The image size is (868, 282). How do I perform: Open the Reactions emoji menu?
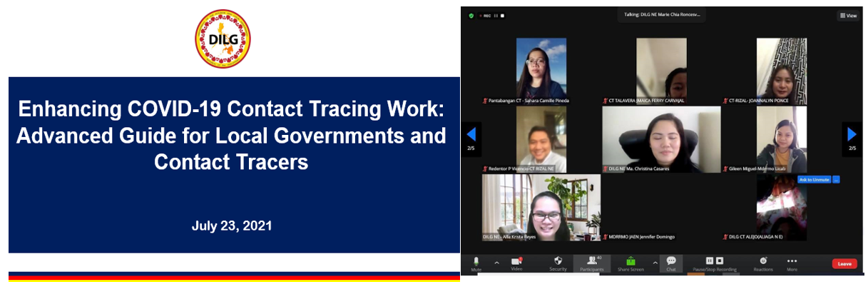pos(763,263)
